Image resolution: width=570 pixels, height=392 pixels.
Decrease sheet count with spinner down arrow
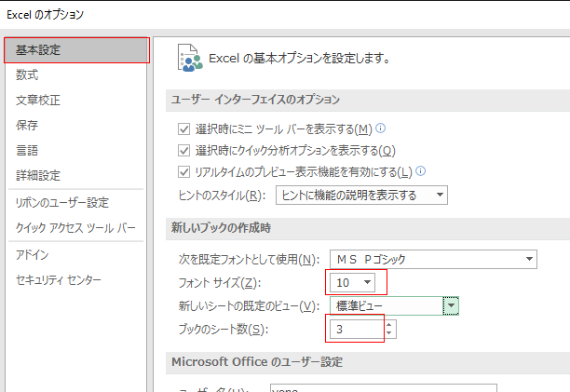point(389,333)
